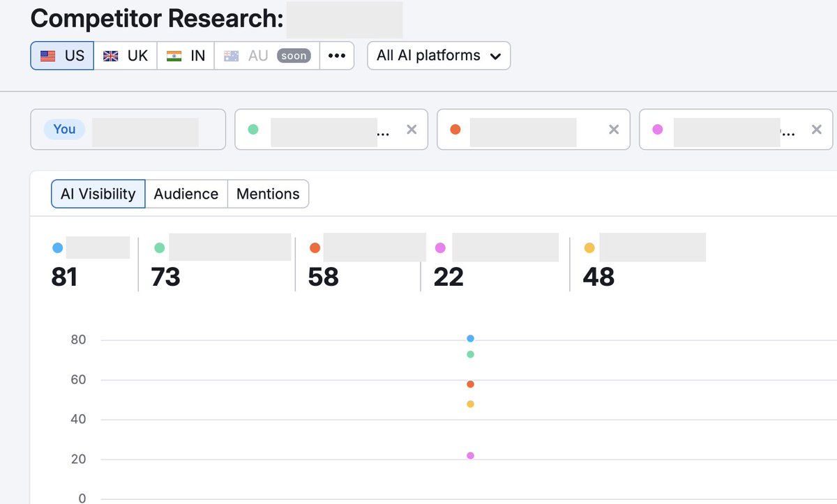The height and width of the screenshot is (504, 837).
Task: Click the India flag icon
Action: point(174,56)
